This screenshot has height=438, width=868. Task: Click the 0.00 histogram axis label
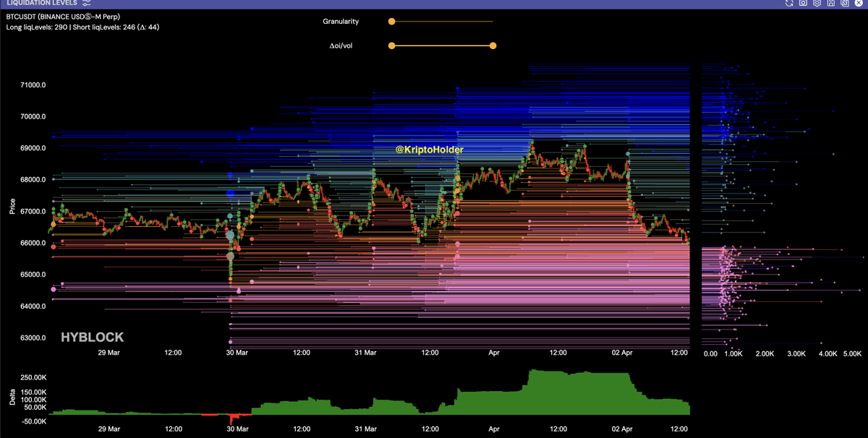(x=710, y=353)
